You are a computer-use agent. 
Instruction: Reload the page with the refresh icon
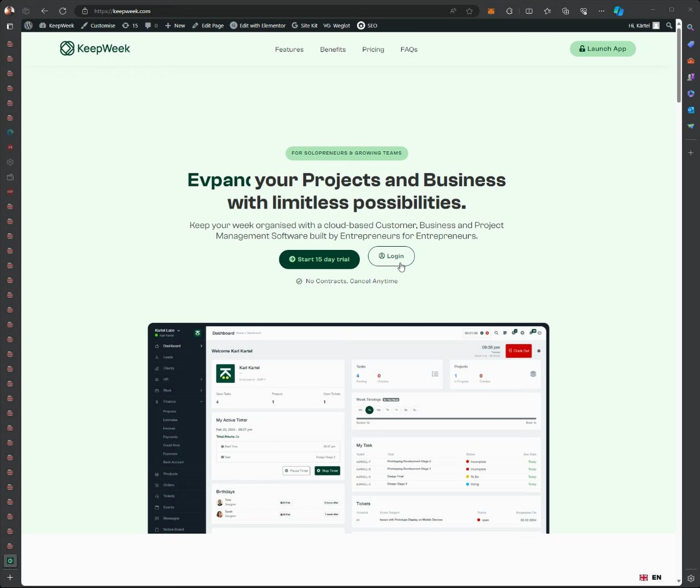pyautogui.click(x=63, y=11)
